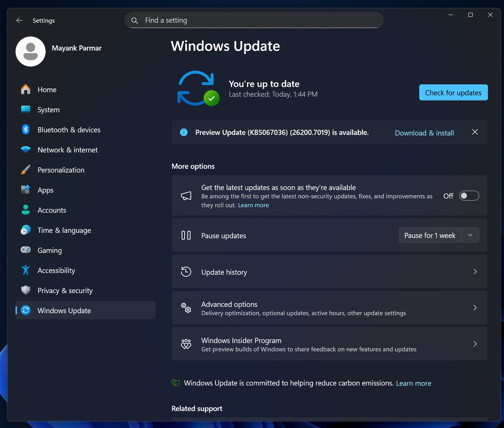
Task: Enable getting latest updates as soon as available
Action: [469, 195]
